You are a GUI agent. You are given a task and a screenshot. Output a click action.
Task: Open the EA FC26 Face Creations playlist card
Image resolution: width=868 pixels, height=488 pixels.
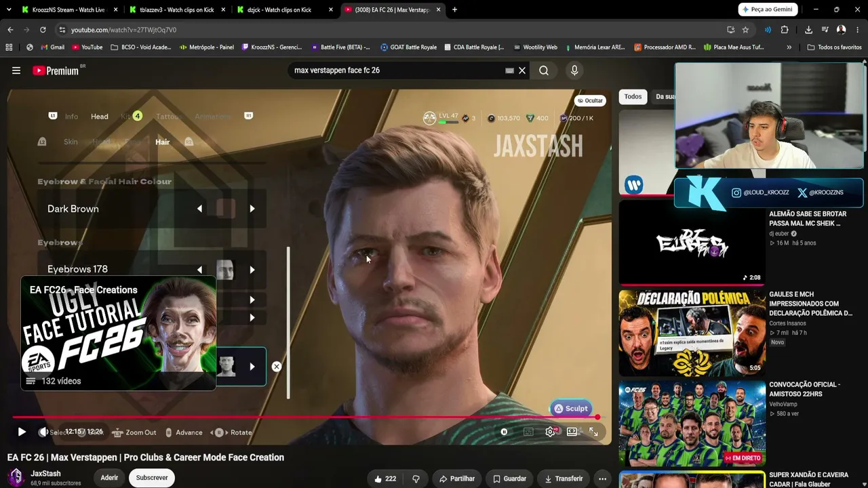tap(119, 333)
